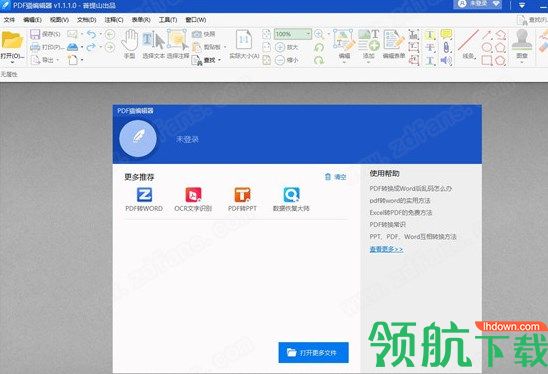This screenshot has width=548, height=374.
Task: Open the 查看更多>> link
Action: (x=386, y=249)
